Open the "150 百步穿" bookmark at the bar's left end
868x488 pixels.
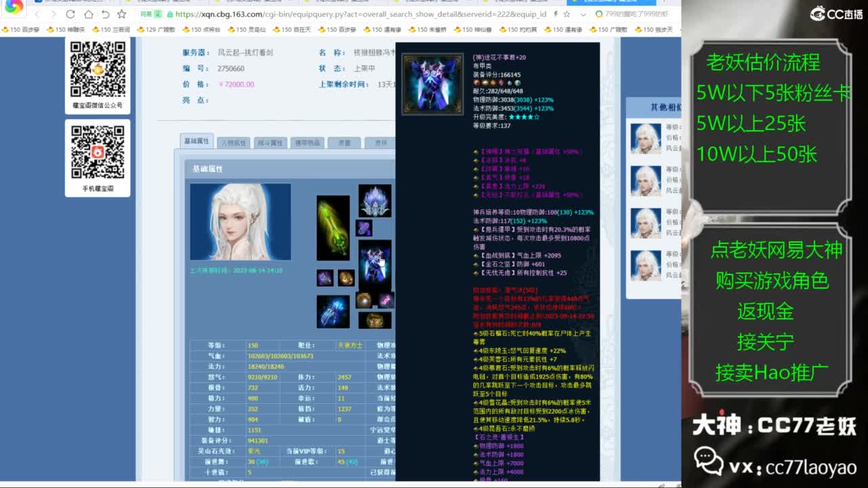[x=22, y=30]
